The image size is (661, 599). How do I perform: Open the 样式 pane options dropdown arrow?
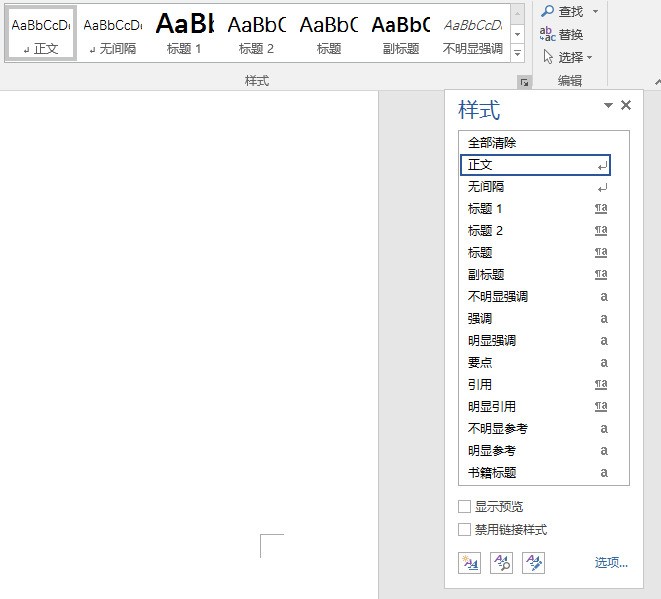click(x=608, y=105)
